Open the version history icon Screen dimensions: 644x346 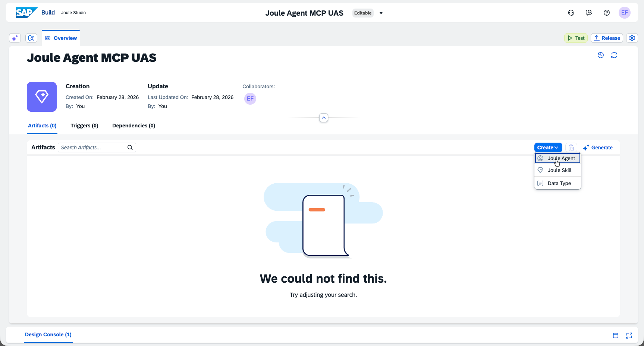601,55
